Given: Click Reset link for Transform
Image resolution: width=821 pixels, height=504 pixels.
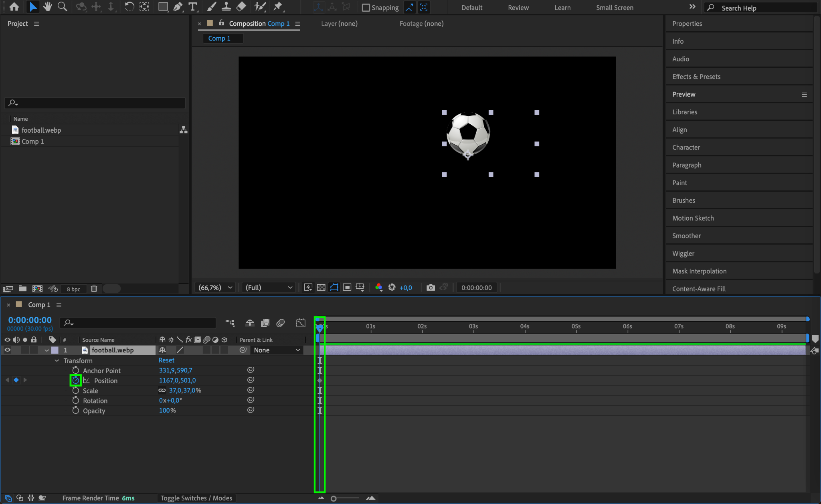Looking at the screenshot, I should [x=166, y=360].
